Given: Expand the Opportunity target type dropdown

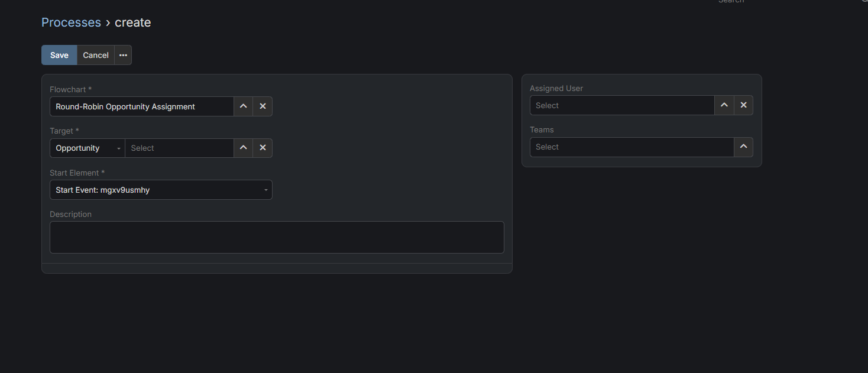Looking at the screenshot, I should [88, 148].
